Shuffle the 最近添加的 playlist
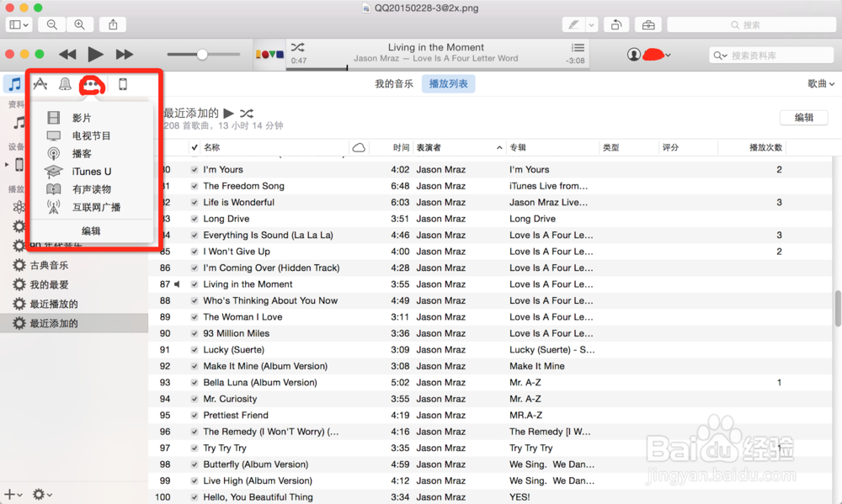842x504 pixels. (x=247, y=114)
